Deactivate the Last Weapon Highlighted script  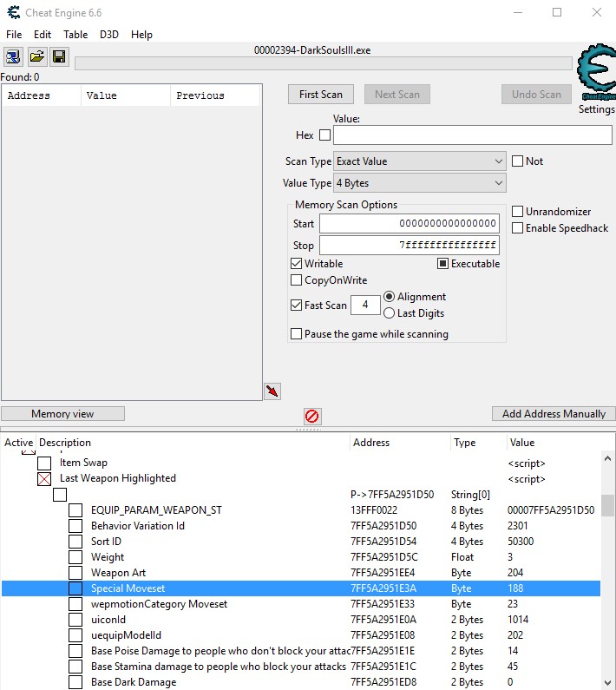click(x=44, y=479)
